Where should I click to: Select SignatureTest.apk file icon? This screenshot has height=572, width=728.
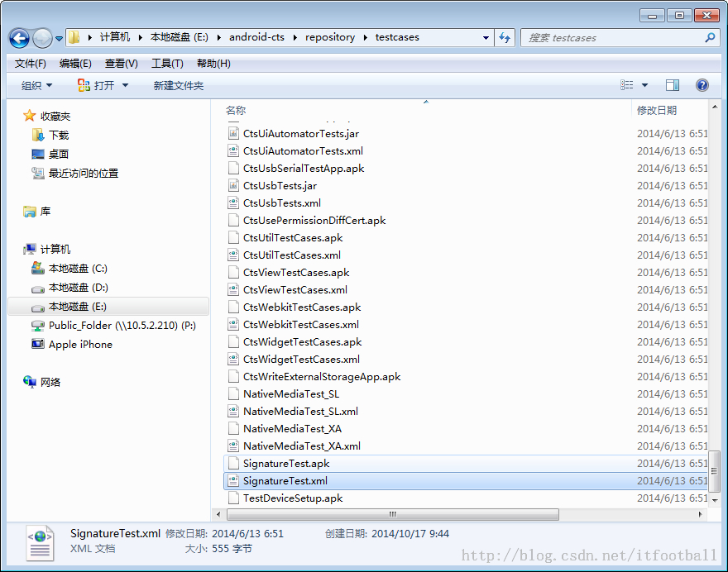coord(233,463)
